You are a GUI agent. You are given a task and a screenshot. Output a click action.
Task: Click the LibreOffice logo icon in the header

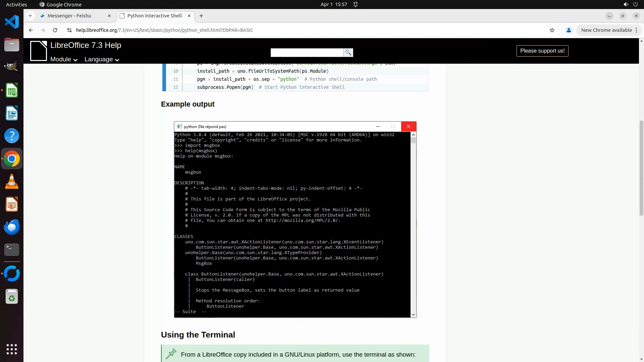(x=39, y=51)
